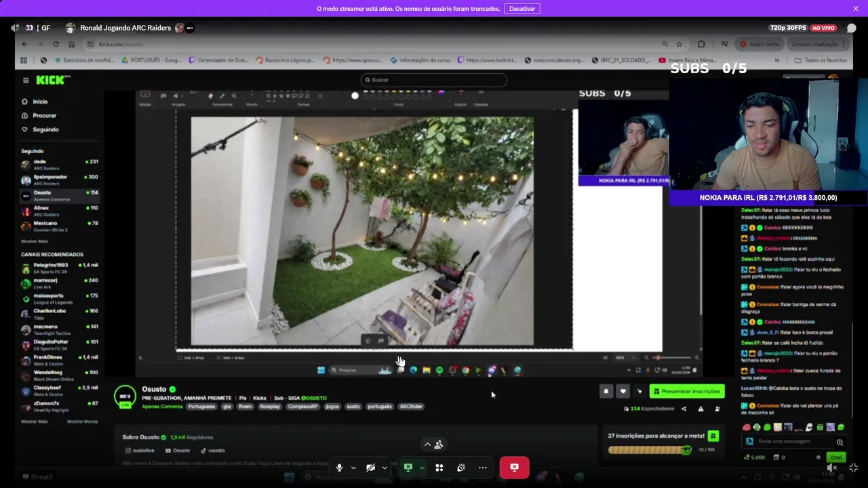Screen dimensions: 868x488
Task: Open the Kick hamburger menu
Action: [26, 80]
